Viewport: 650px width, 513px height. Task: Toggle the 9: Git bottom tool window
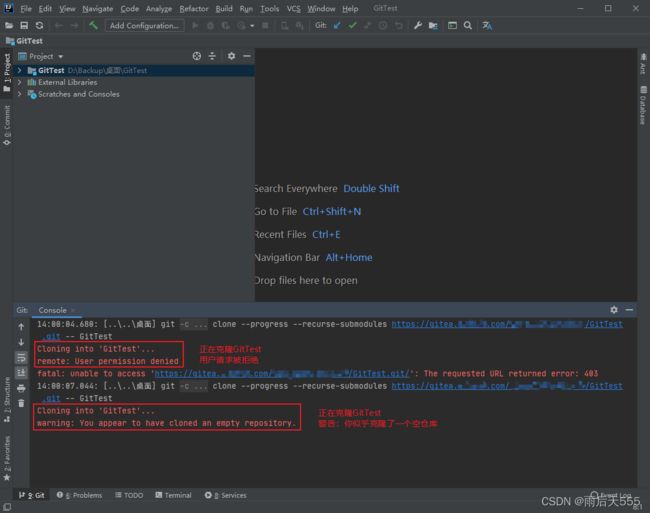(32, 495)
